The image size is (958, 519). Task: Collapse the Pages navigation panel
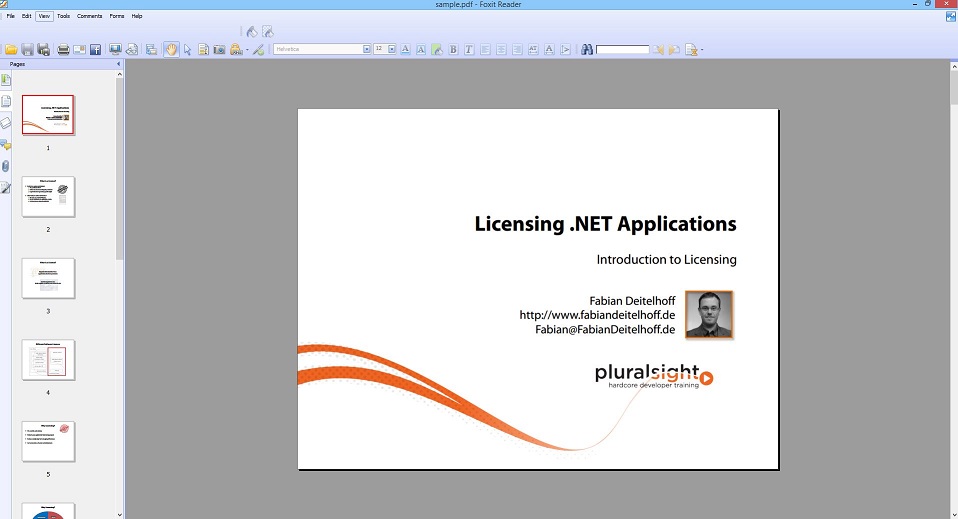click(x=118, y=64)
